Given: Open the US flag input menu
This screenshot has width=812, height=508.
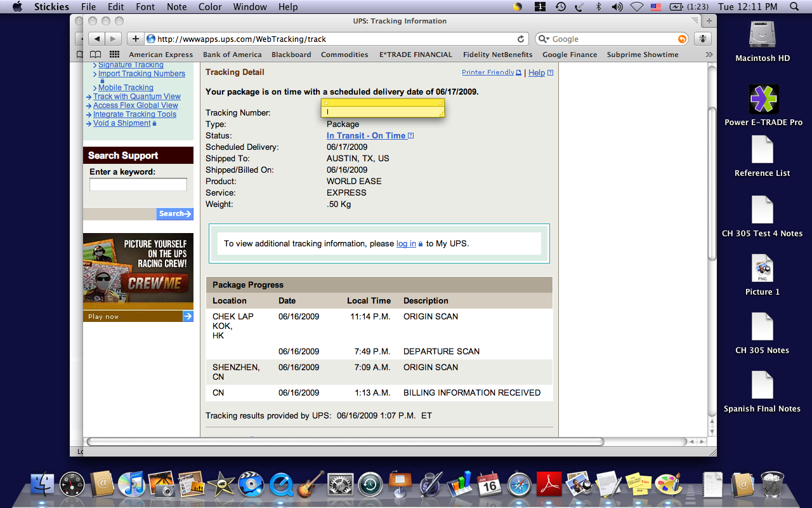Looking at the screenshot, I should point(656,7).
